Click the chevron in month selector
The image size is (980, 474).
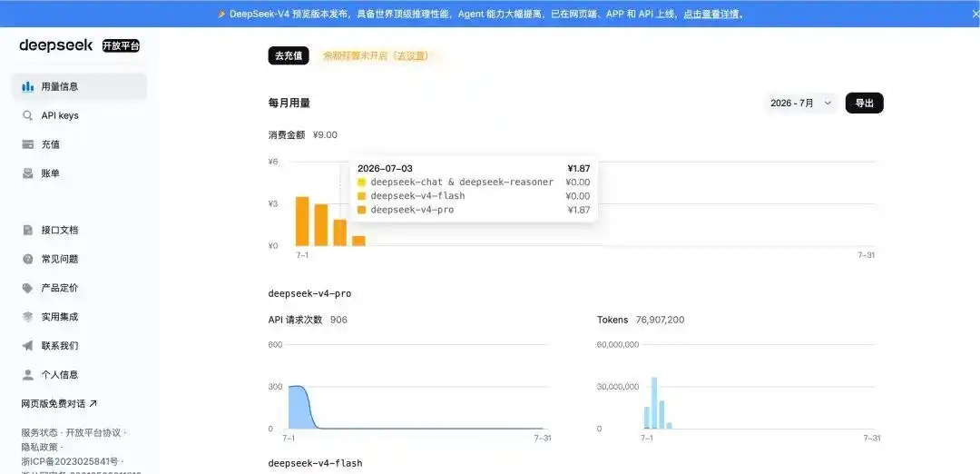click(x=828, y=104)
